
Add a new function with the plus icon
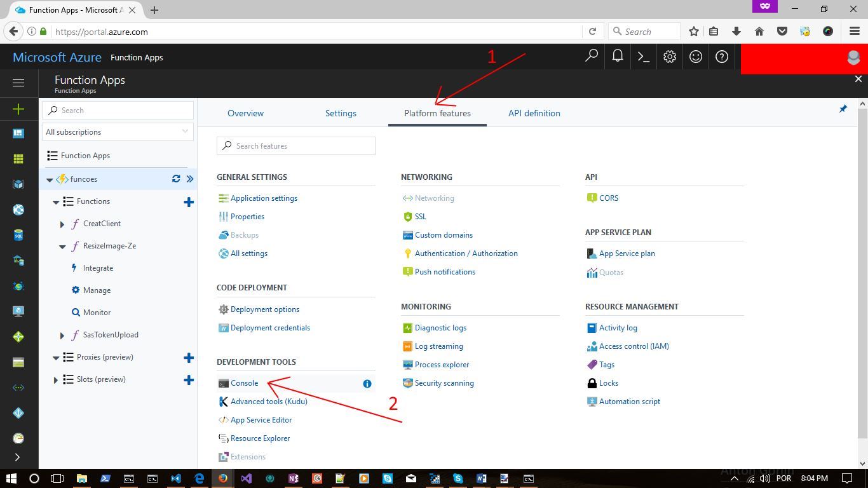coord(189,202)
